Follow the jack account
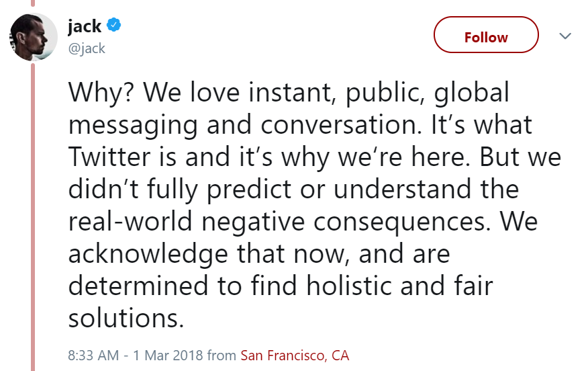The height and width of the screenshot is (371, 588). 486,34
